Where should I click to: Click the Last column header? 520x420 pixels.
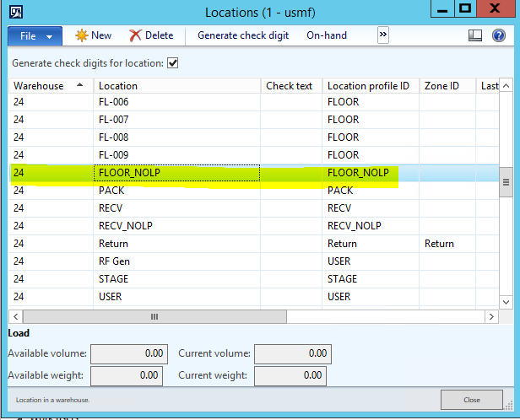tap(488, 86)
